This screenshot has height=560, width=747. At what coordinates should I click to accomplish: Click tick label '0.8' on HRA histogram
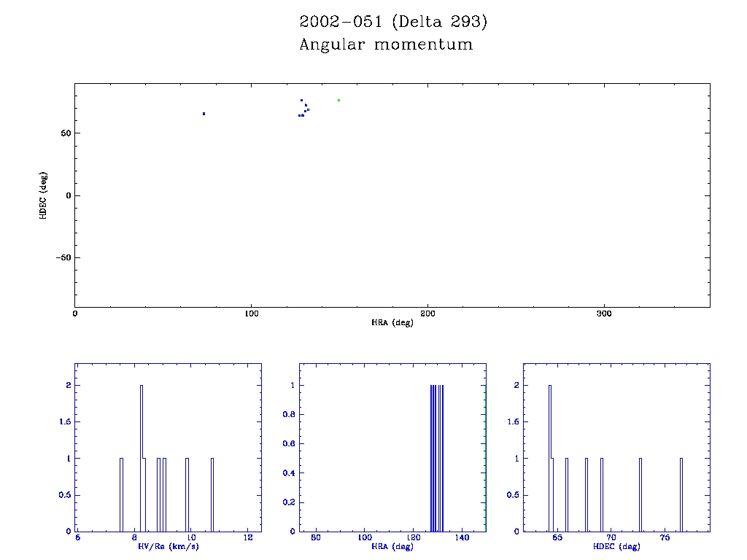(289, 414)
